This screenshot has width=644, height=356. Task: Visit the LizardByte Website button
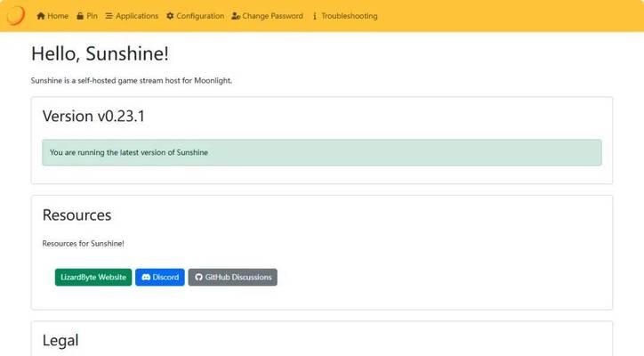[x=93, y=277]
